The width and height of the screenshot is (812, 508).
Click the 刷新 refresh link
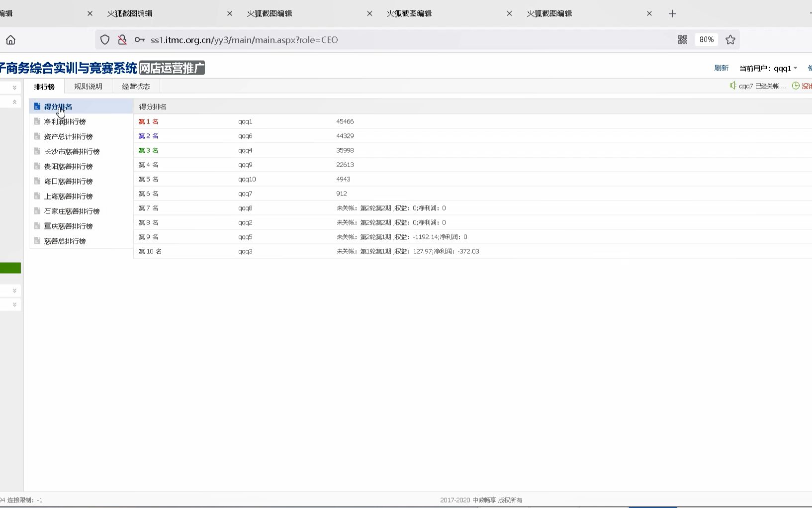point(722,68)
